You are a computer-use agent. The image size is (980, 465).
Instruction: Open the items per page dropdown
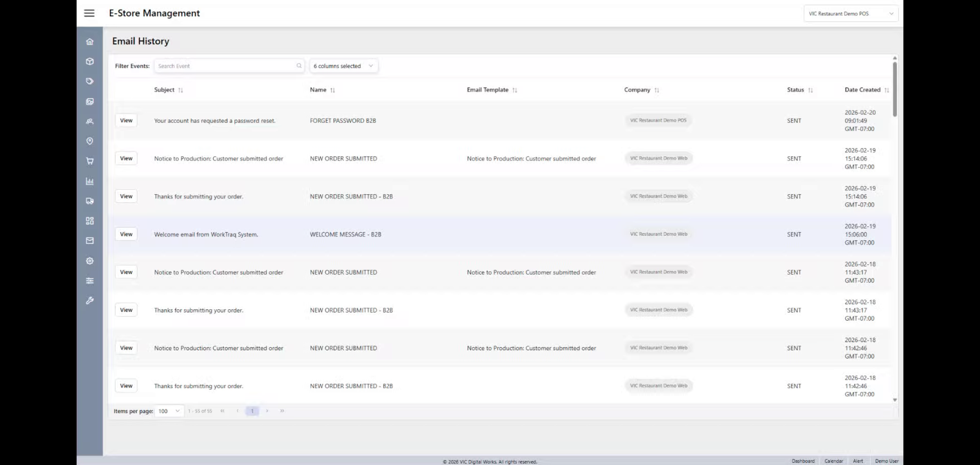(x=169, y=411)
